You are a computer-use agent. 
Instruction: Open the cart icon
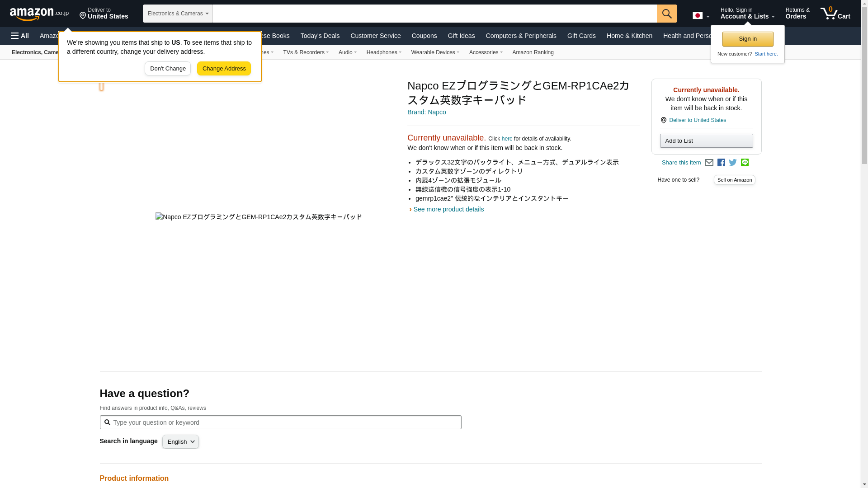835,14
